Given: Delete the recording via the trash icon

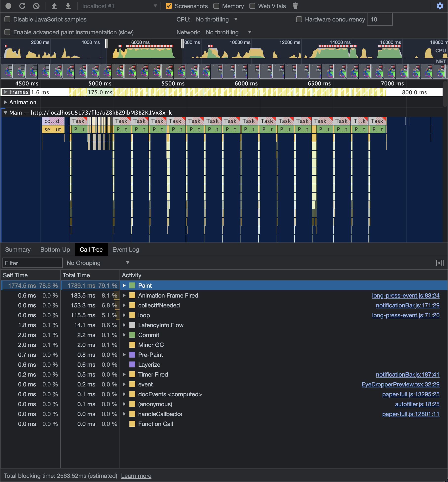Looking at the screenshot, I should [295, 6].
